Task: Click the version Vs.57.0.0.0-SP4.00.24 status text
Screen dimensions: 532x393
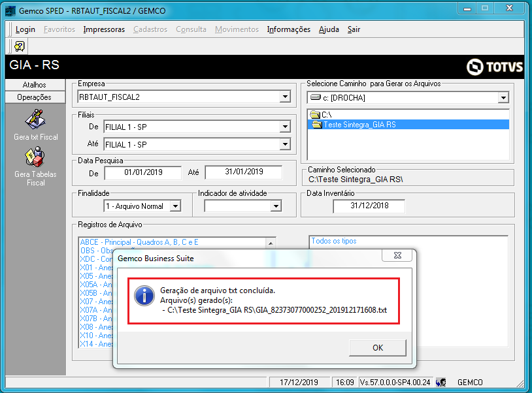Action: coord(395,383)
